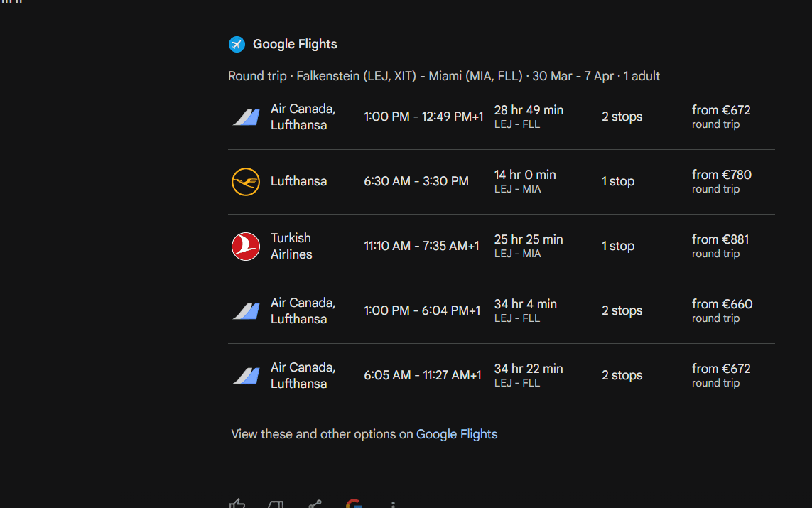Click the Google G icon
Screen dimensions: 812x508
pyautogui.click(x=354, y=504)
